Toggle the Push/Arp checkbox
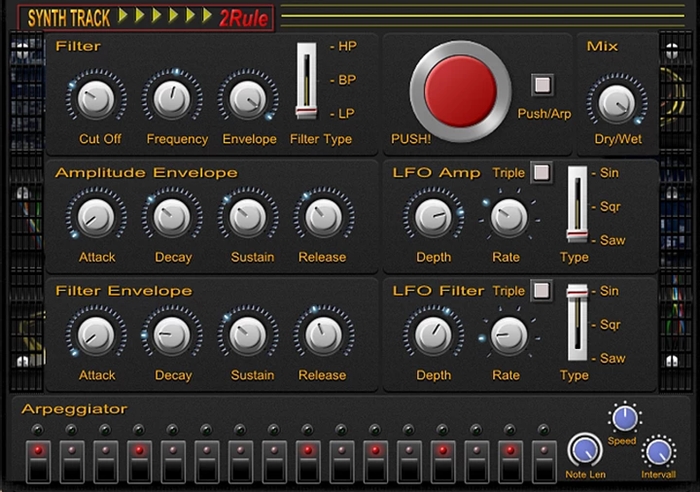The height and width of the screenshot is (492, 700). (x=542, y=84)
